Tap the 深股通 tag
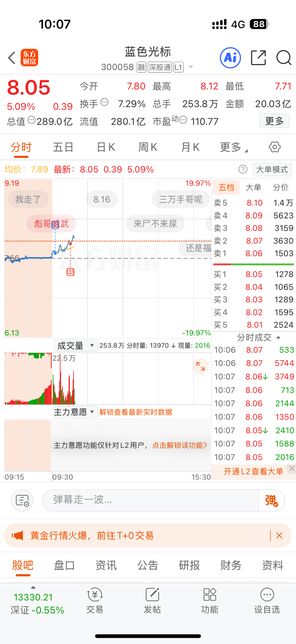 [x=160, y=67]
